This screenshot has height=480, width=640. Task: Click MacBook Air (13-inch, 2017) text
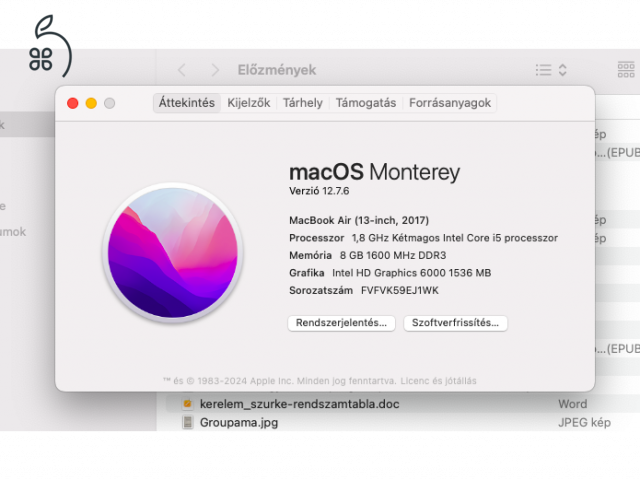pos(359,220)
